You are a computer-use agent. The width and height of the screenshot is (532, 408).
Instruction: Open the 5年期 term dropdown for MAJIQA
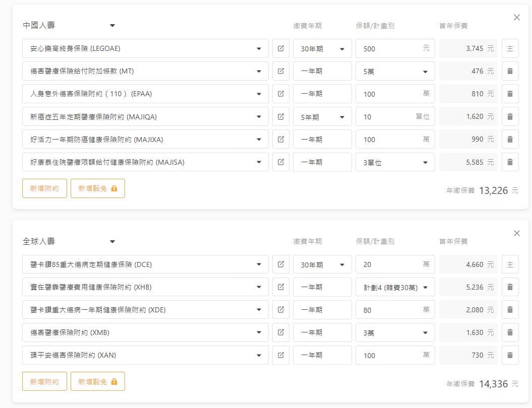322,117
